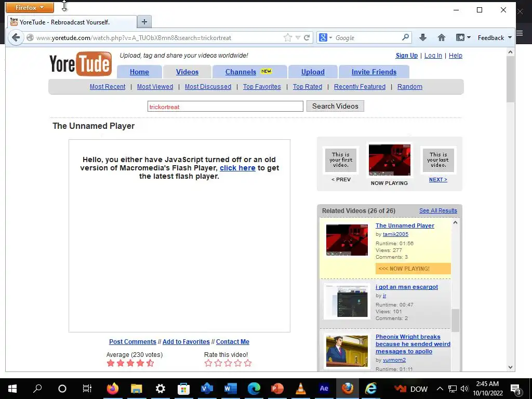This screenshot has width=532, height=399.
Task: Open Internet Explorer from taskbar
Action: point(371,389)
